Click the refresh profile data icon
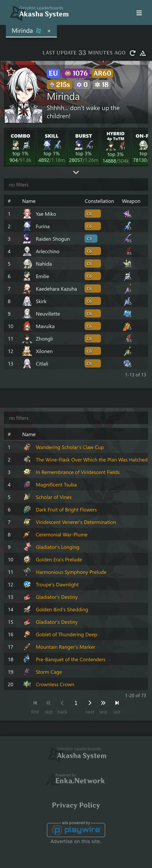 point(133,53)
